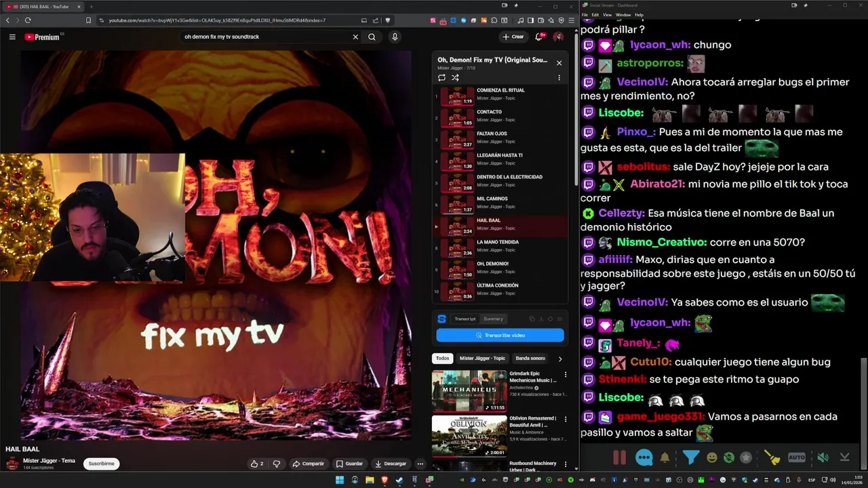This screenshot has width=868, height=488.
Task: Start voice search with microphone icon
Action: tap(395, 37)
